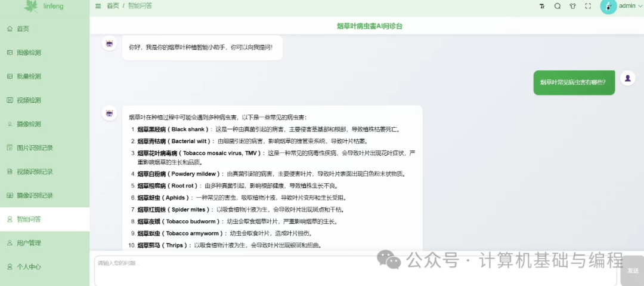Open the 视频识别记录 sidebar menu item
Image resolution: width=644 pixels, height=286 pixels.
(x=45, y=171)
